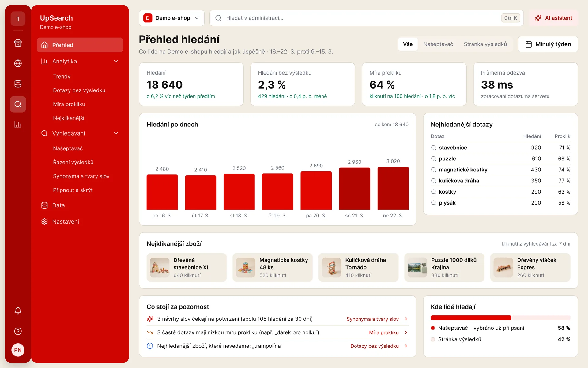Click the Hledat v administraci search field

tap(367, 18)
